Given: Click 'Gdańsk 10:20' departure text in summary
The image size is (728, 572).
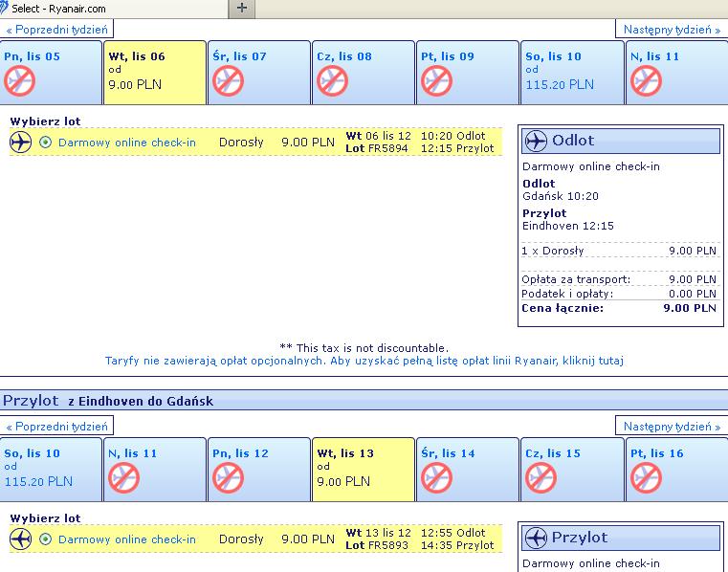Looking at the screenshot, I should point(561,196).
